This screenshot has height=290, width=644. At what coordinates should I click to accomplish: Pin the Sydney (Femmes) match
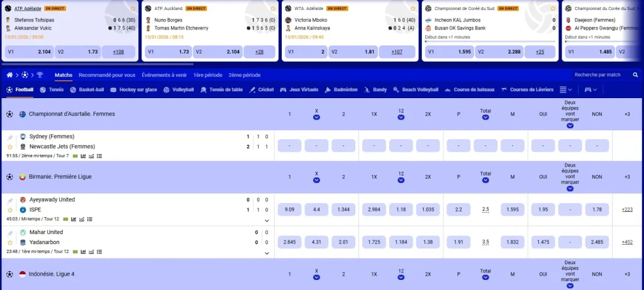[10, 138]
